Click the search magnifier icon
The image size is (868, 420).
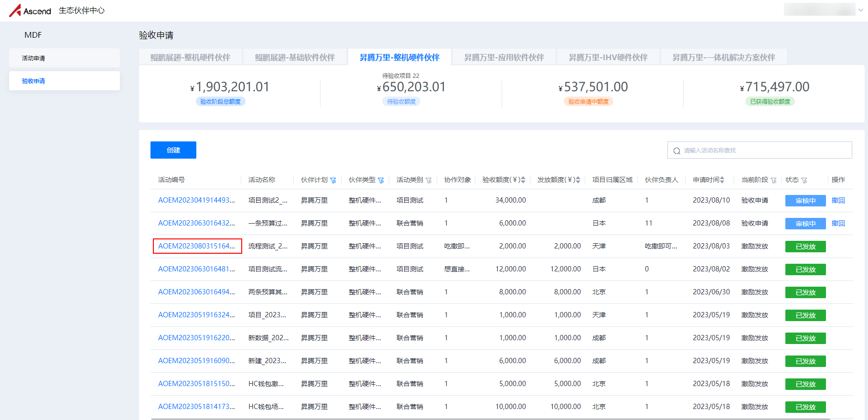676,151
